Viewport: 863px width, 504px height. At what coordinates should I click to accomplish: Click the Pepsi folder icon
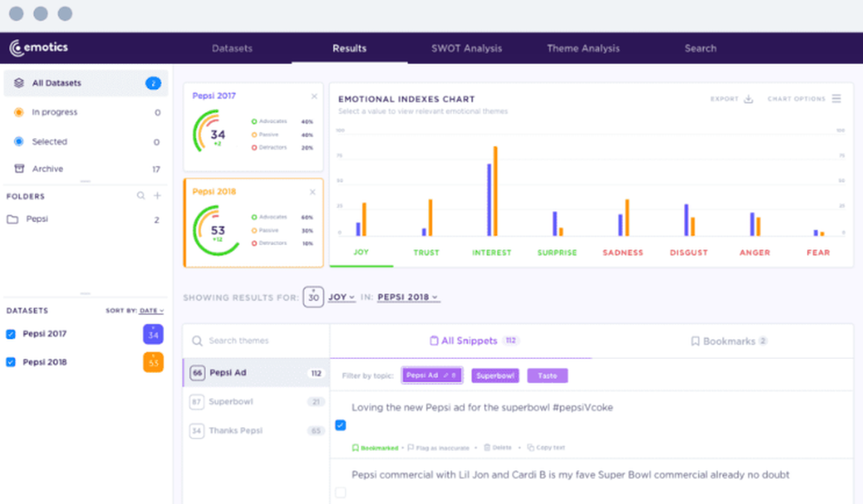(13, 219)
